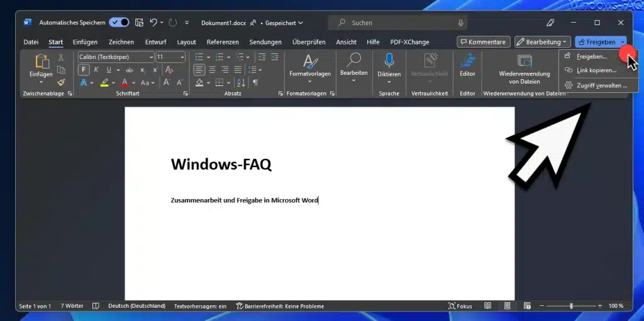
Task: Click the decrease font size icon
Action: click(x=179, y=82)
